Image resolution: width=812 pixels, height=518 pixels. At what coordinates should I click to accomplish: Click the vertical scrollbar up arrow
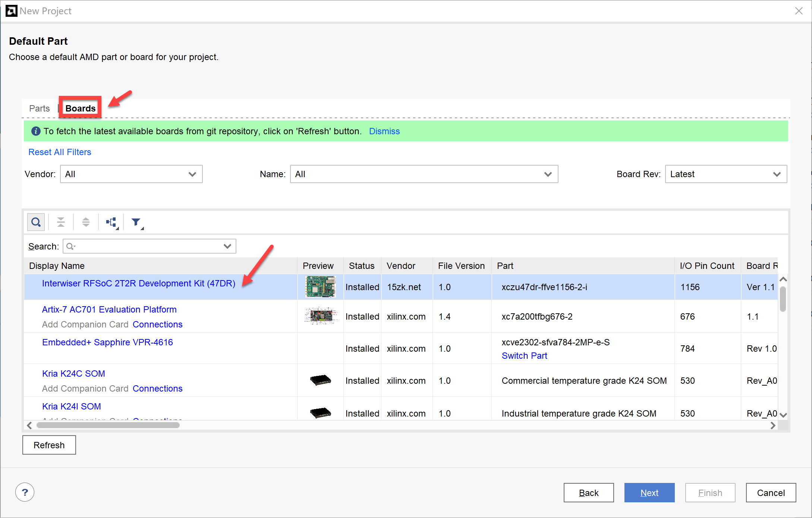tap(783, 279)
